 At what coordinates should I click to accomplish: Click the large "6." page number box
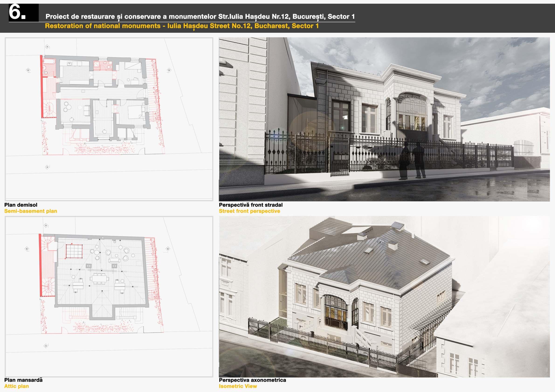click(24, 13)
